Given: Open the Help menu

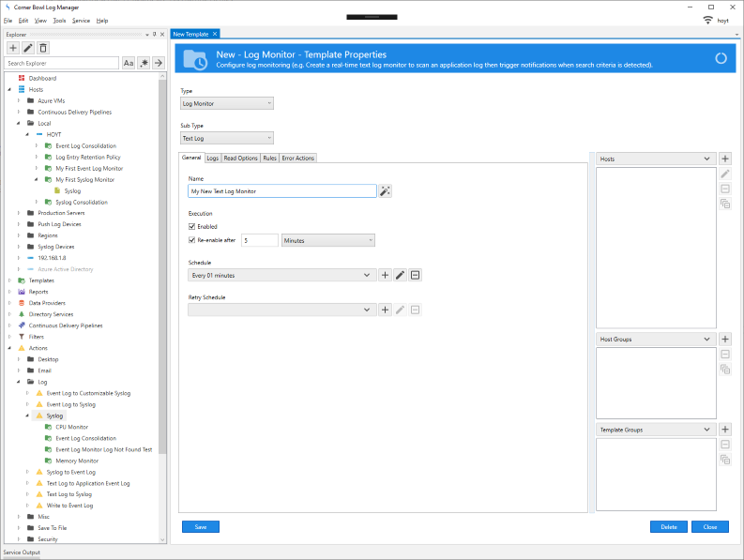Looking at the screenshot, I should 102,21.
